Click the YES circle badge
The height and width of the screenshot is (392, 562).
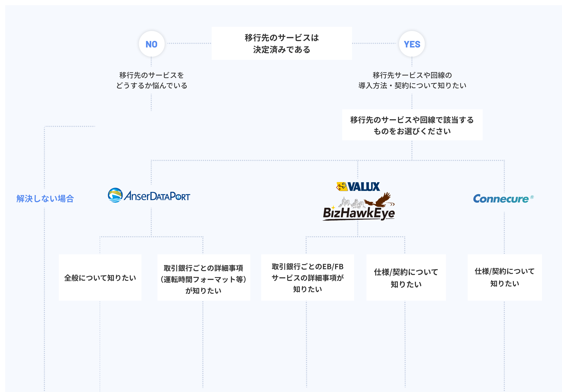[412, 44]
